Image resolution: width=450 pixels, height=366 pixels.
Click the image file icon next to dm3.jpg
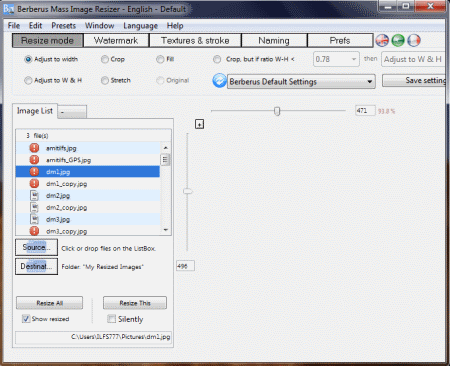(x=34, y=219)
